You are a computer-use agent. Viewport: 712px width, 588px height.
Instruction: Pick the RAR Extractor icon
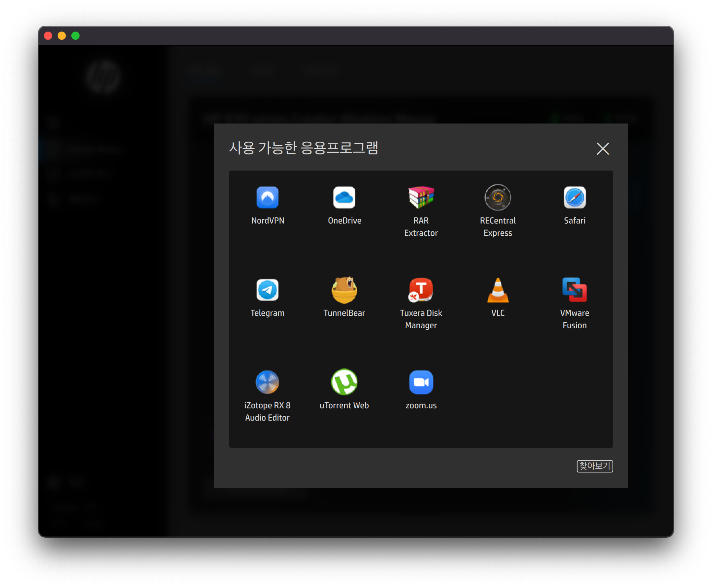[x=421, y=198]
